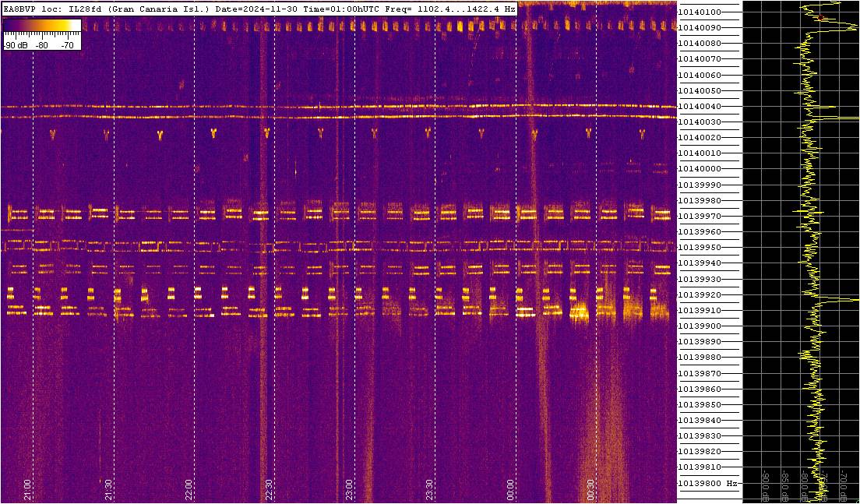
Task: Click the 10139800 Hz frequency label
Action: (707, 484)
